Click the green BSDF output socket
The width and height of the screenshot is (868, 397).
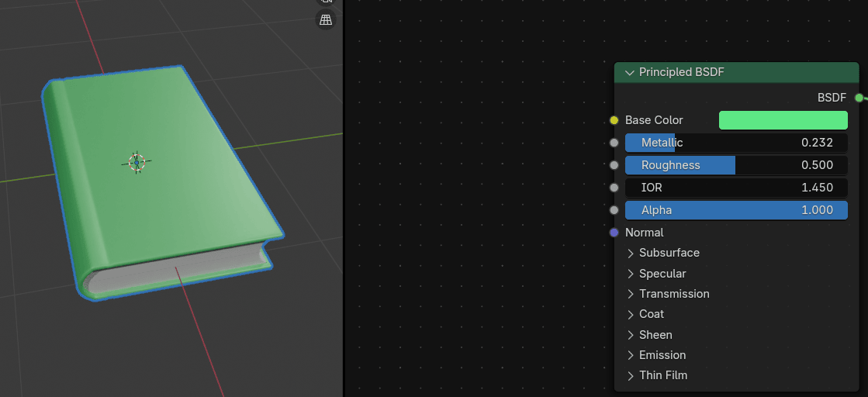click(x=859, y=98)
